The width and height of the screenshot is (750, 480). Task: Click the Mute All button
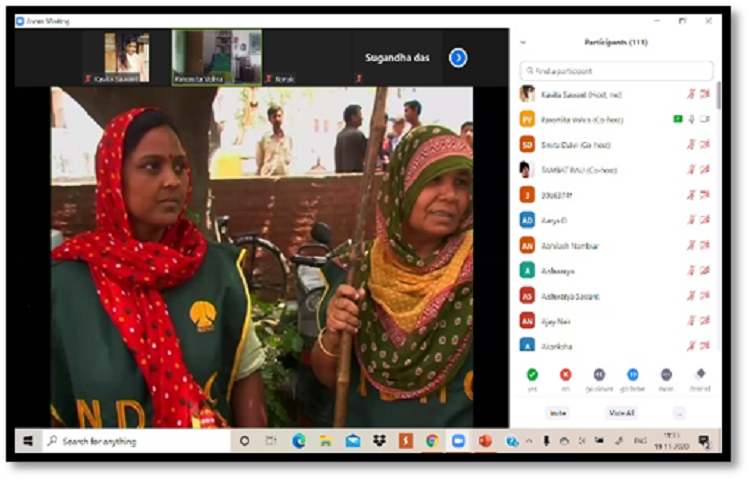pos(621,413)
